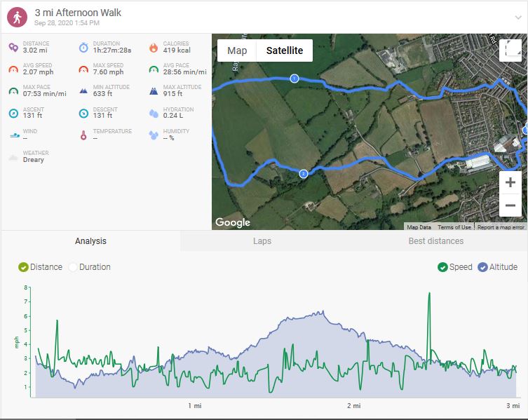Switch to the Laps tab
Screen dimensions: 528x420
pyautogui.click(x=262, y=241)
